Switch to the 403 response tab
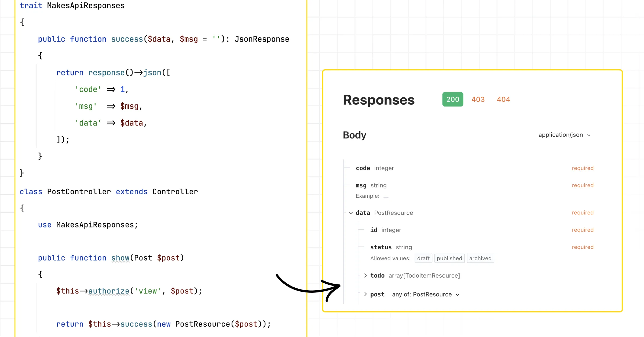Viewport: 644px width, 337px height. click(x=478, y=99)
